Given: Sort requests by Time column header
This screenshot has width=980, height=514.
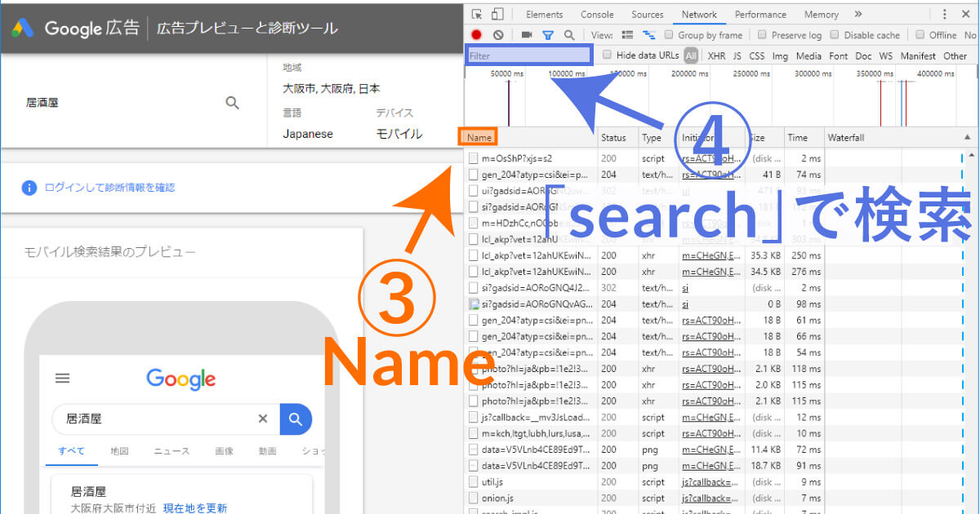Looking at the screenshot, I should [804, 138].
